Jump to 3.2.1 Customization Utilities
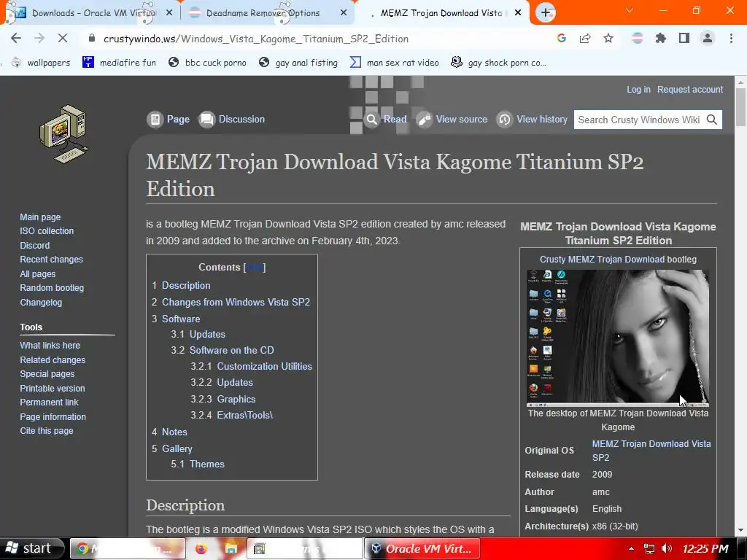747x560 pixels. click(x=252, y=366)
